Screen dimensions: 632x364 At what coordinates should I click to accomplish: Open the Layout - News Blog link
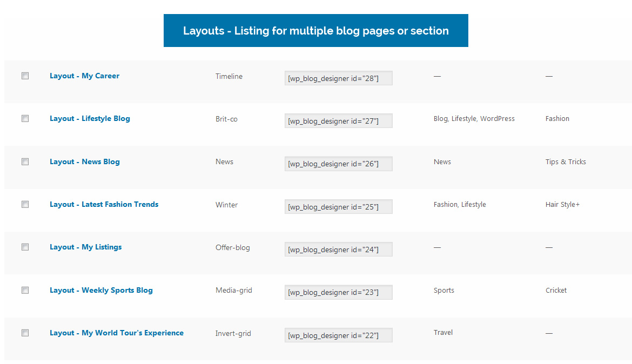click(85, 161)
